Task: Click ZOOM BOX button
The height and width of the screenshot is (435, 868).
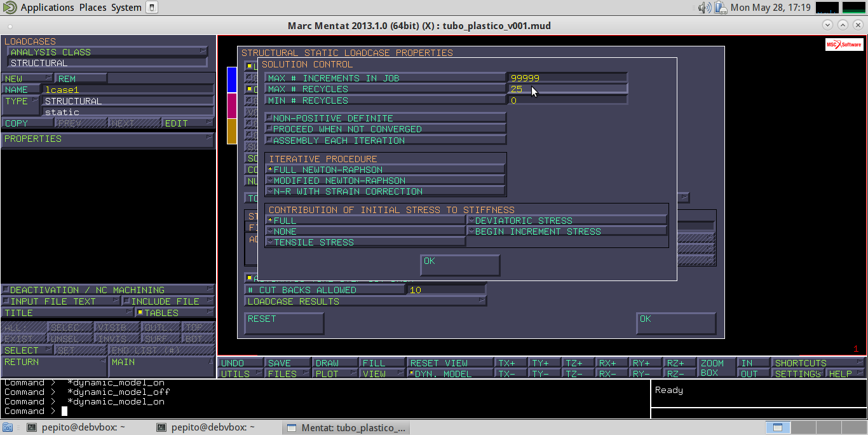Action: pyautogui.click(x=716, y=368)
